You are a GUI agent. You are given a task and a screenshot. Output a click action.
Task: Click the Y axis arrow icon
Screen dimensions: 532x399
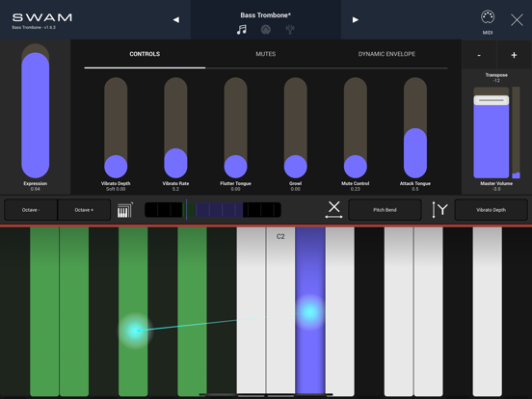(x=439, y=210)
